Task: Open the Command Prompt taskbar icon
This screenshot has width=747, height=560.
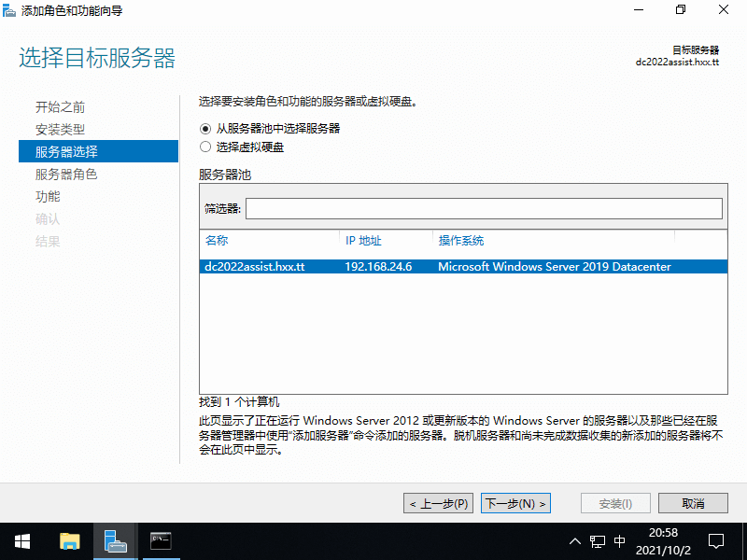Action: [161, 541]
